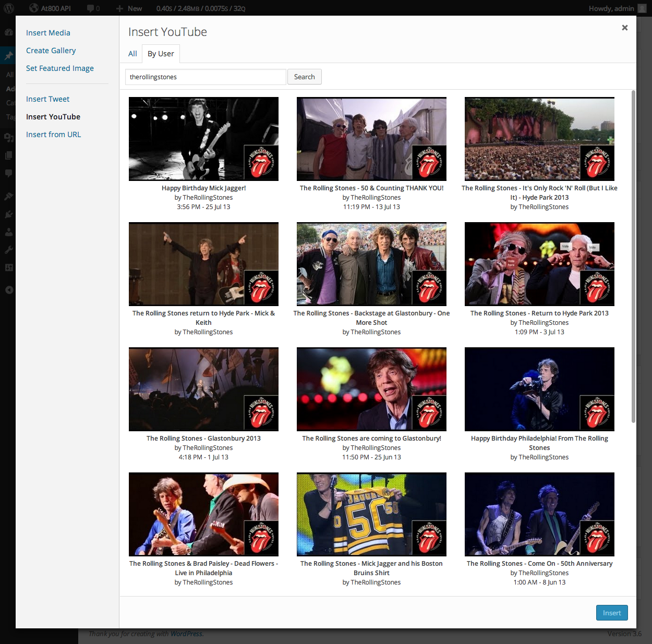652x644 pixels.
Task: Click date '4:18 PM - 1 Jul 13'
Action: [x=203, y=457]
